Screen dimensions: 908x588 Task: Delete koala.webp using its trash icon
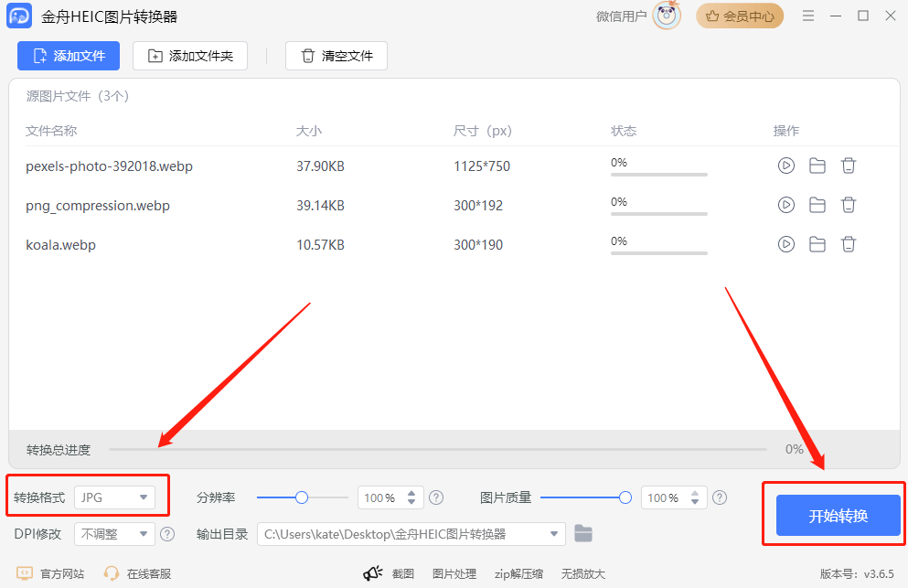(848, 244)
